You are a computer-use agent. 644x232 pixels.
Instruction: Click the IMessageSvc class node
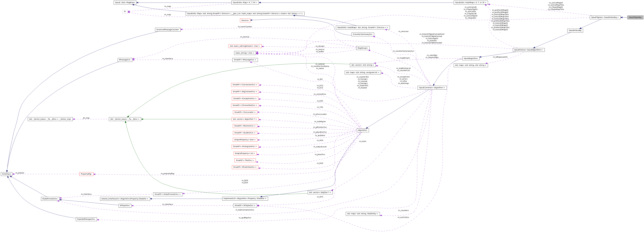[125, 60]
